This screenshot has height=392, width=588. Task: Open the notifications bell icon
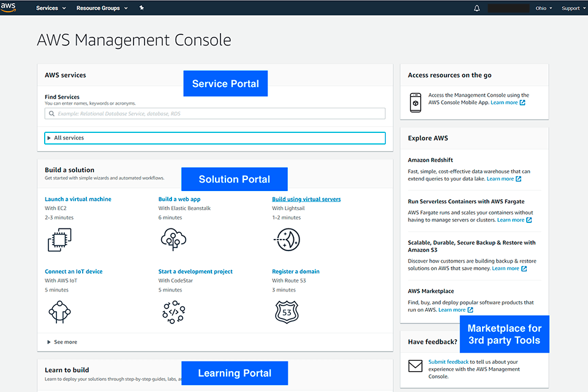477,8
